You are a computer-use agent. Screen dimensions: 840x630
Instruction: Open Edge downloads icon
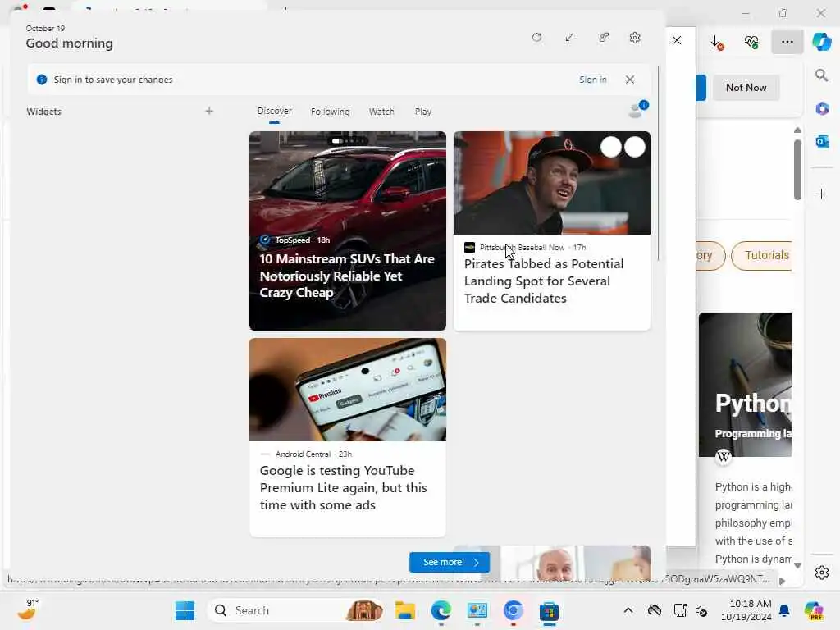tap(716, 42)
